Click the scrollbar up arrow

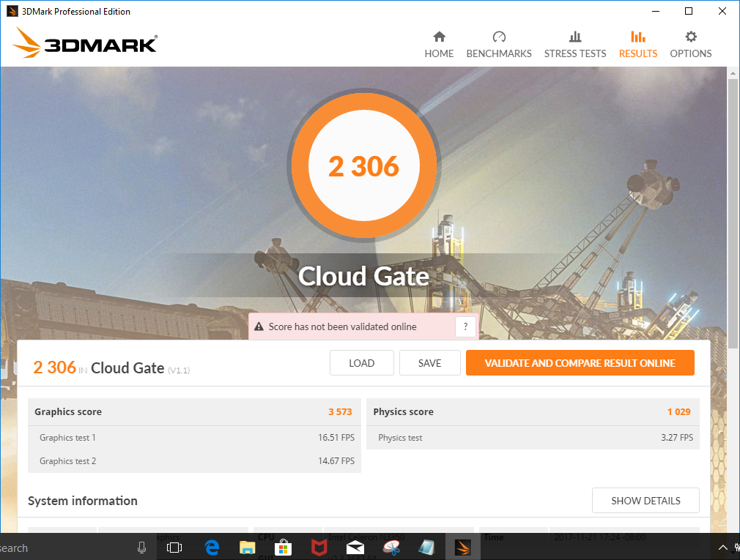(733, 73)
